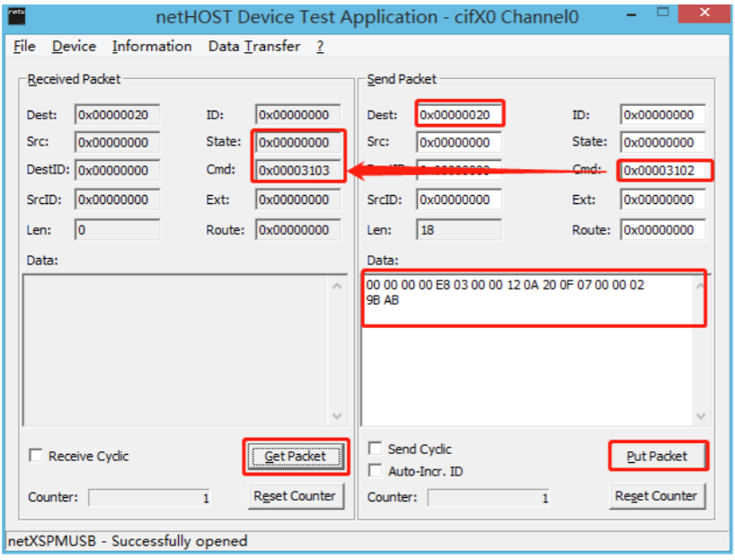Click Received Data scrollbar up arrow

coord(337,286)
